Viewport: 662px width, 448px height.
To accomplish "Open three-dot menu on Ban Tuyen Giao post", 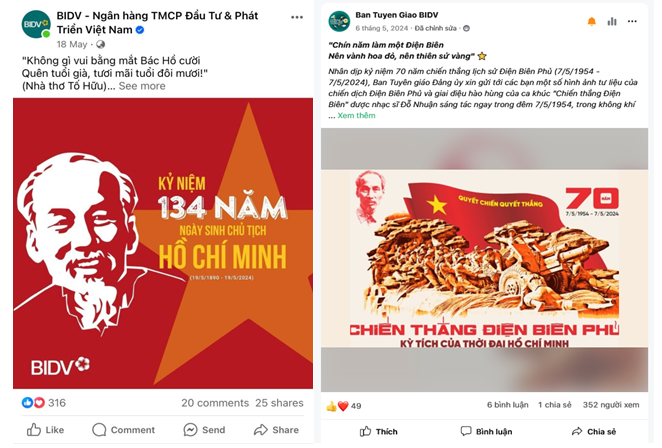I will coord(632,22).
